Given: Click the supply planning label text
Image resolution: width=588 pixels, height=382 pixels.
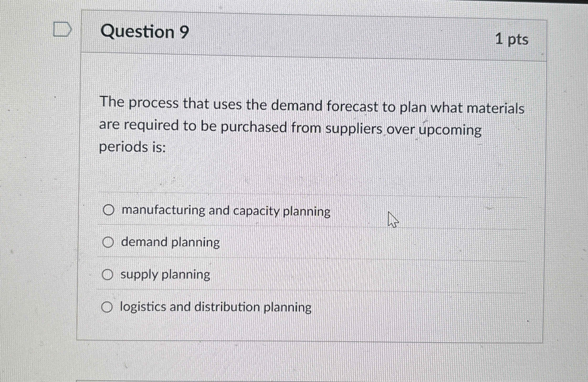Looking at the screenshot, I should (x=166, y=275).
